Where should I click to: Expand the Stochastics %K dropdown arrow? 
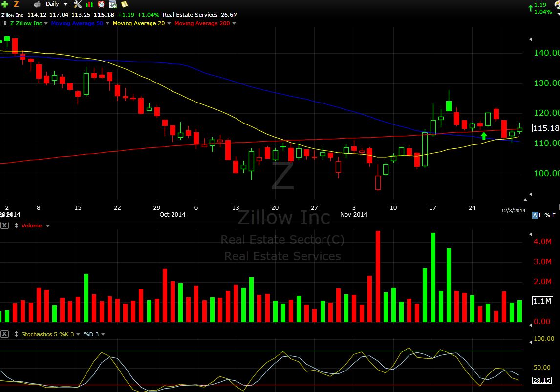click(78, 334)
